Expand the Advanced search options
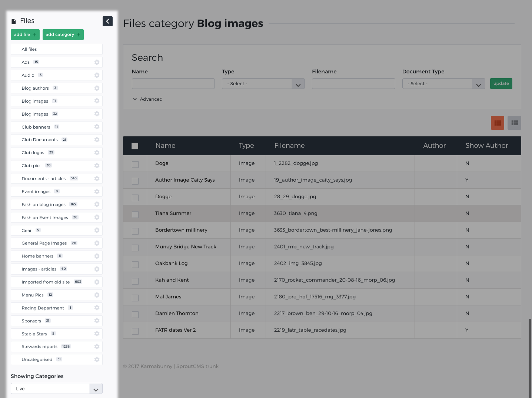Image resolution: width=532 pixels, height=398 pixels. pyautogui.click(x=148, y=99)
